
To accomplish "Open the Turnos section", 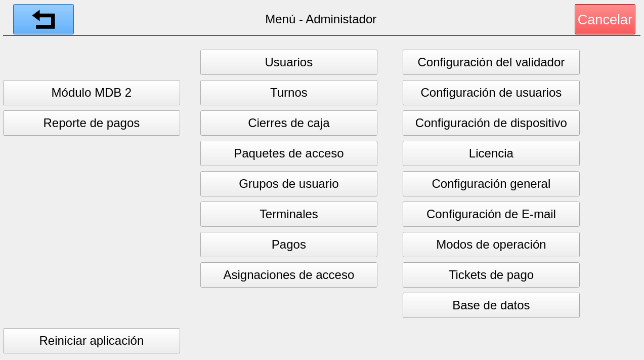I will click(x=288, y=93).
